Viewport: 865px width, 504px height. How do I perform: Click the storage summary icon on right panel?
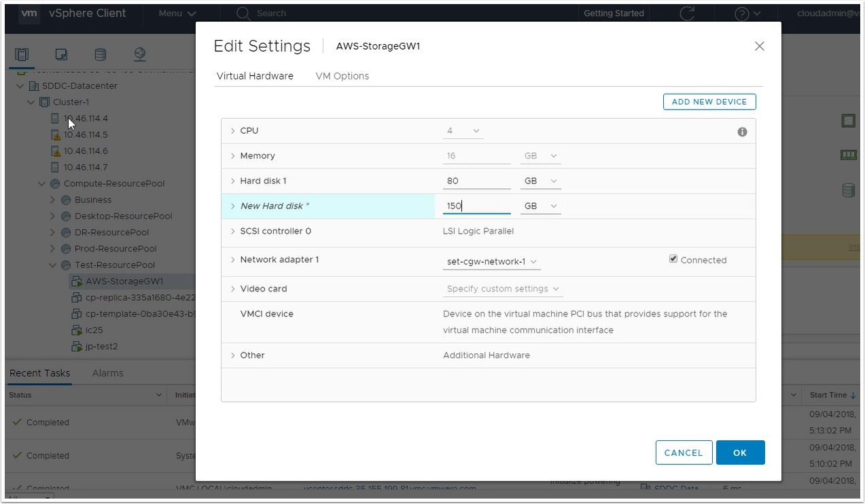point(848,190)
